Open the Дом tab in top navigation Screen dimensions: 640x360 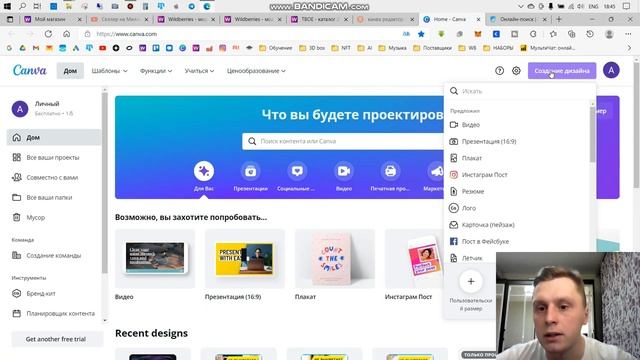pyautogui.click(x=70, y=71)
